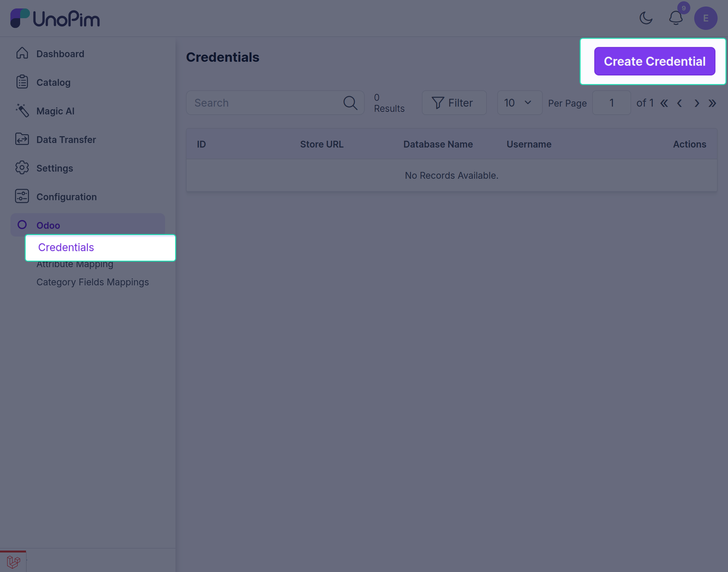Focus the Search input field
This screenshot has height=572, width=728.
pyautogui.click(x=275, y=103)
